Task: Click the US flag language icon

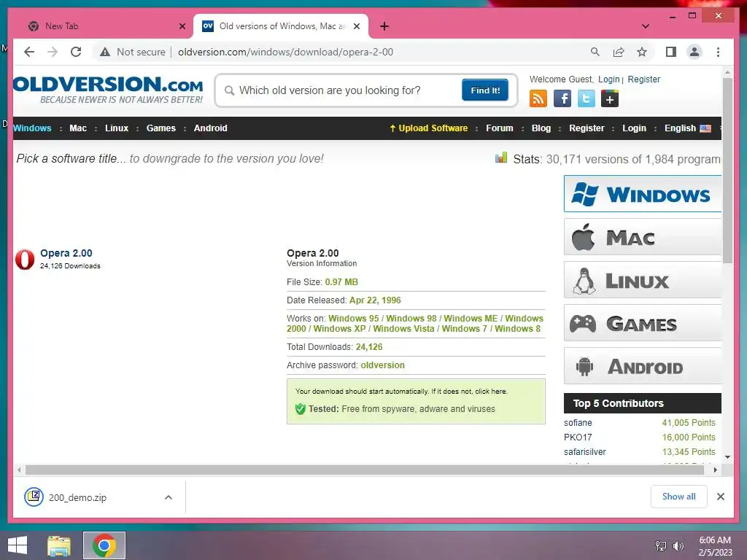Action: [705, 128]
